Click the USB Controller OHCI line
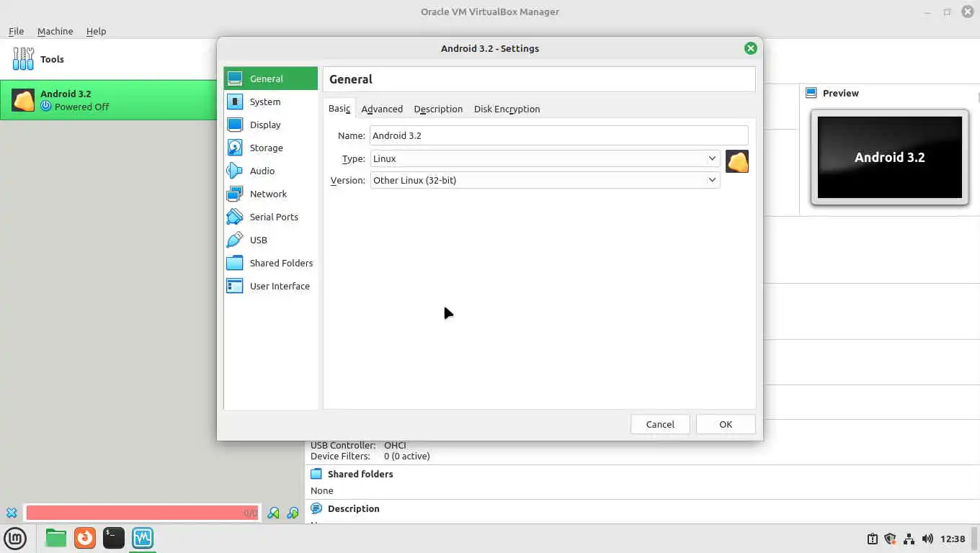 point(359,445)
